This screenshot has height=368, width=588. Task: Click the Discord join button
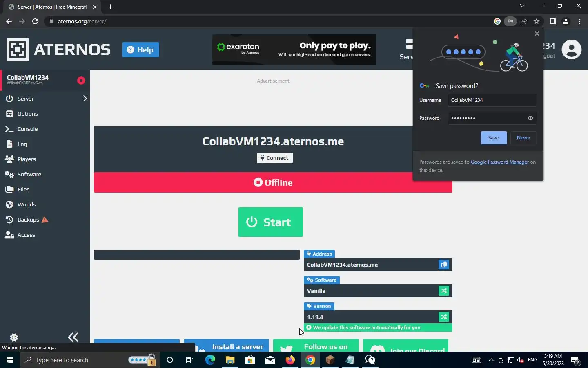(x=405, y=346)
